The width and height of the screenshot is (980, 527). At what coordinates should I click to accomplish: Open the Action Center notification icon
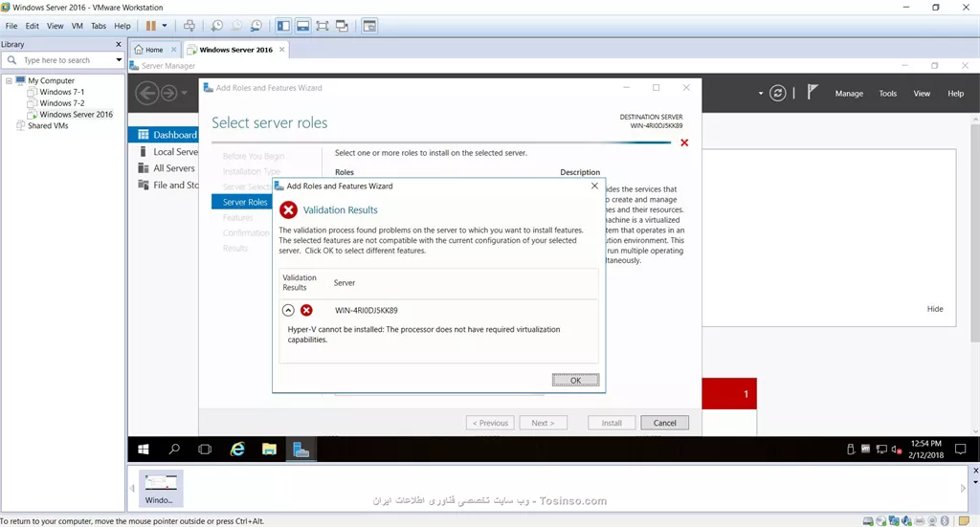click(x=961, y=449)
